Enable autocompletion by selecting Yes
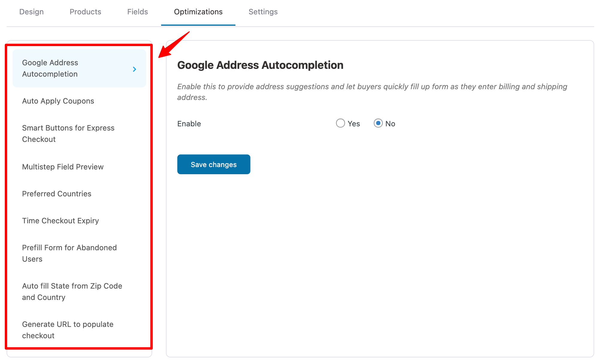 coord(340,123)
